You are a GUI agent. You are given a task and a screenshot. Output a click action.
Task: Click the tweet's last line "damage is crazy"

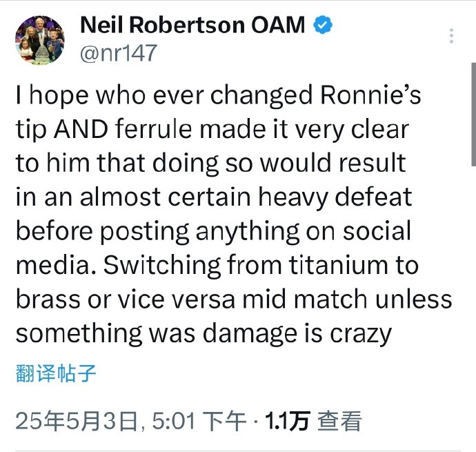(297, 333)
